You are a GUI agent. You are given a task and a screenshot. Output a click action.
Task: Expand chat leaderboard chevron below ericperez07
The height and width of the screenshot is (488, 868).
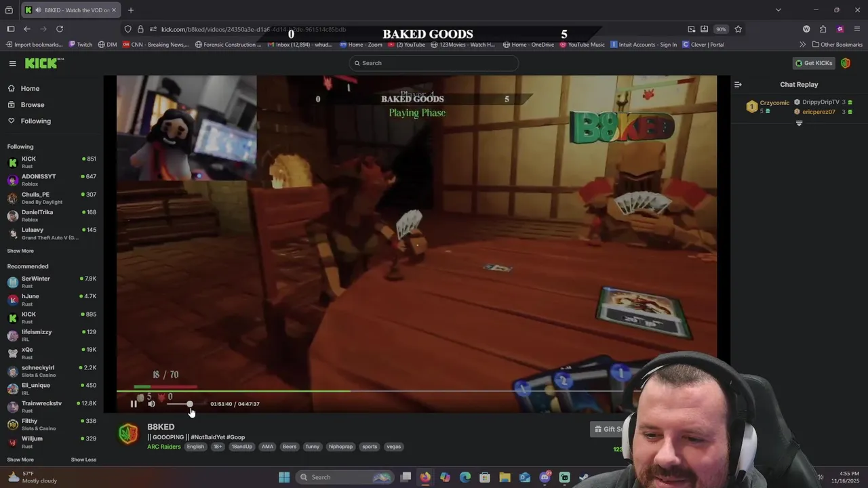tap(799, 123)
